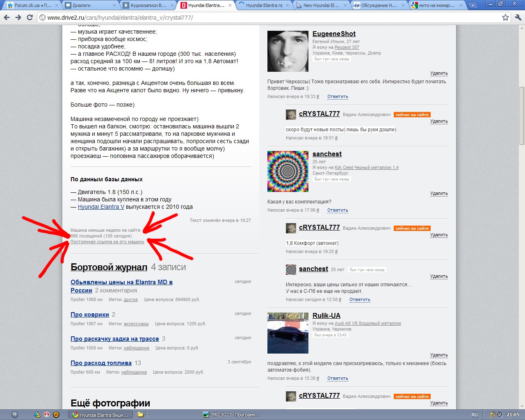525x420 pixels.
Task: Delete sanchest's reply written today at 12:58
Action: tap(439, 276)
